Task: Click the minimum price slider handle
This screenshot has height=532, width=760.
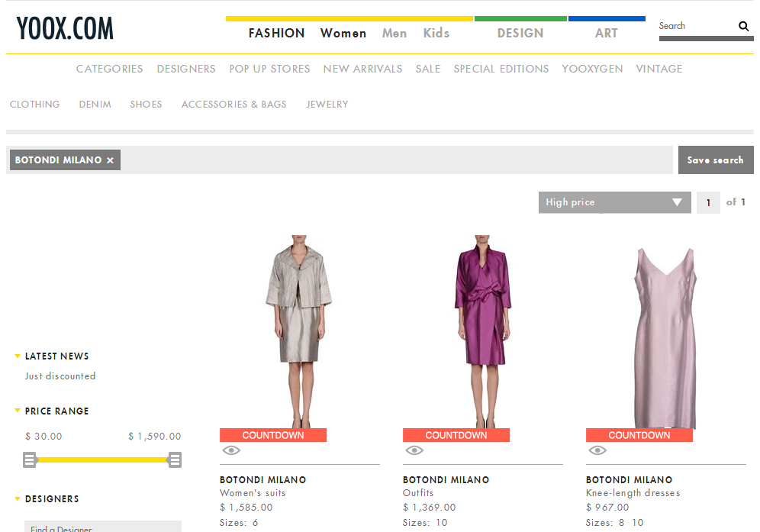Action: click(30, 459)
